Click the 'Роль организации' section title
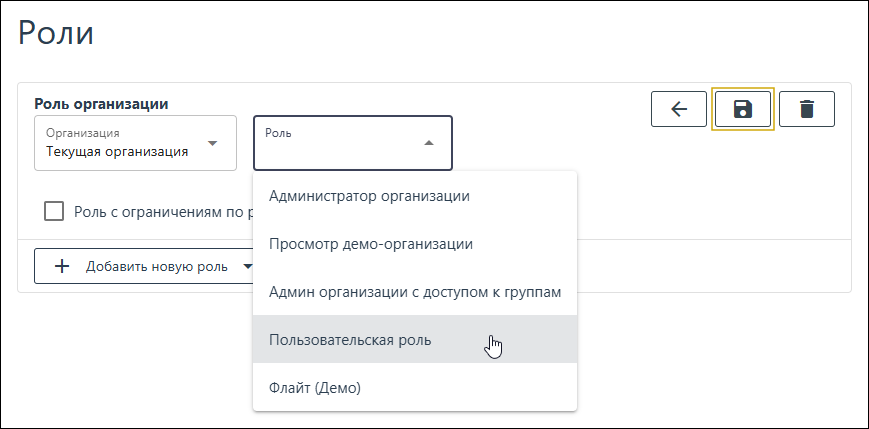 (101, 103)
